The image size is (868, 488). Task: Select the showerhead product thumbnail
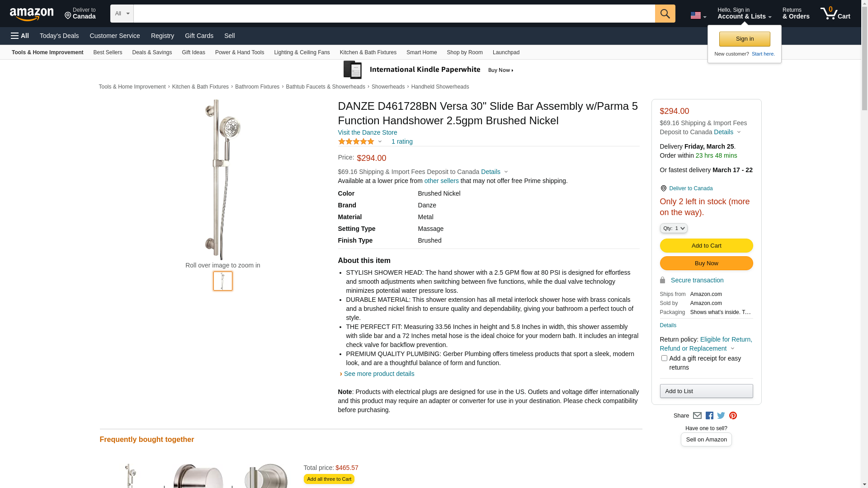223,281
